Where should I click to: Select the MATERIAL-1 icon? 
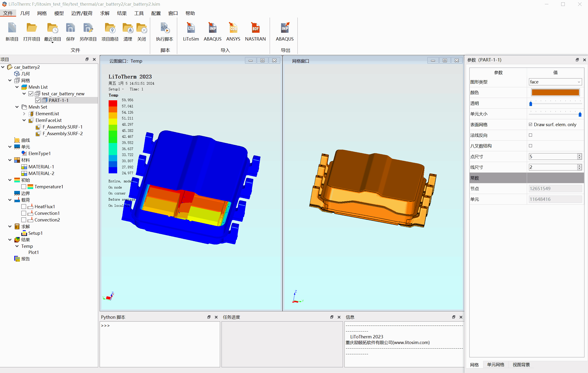[24, 167]
